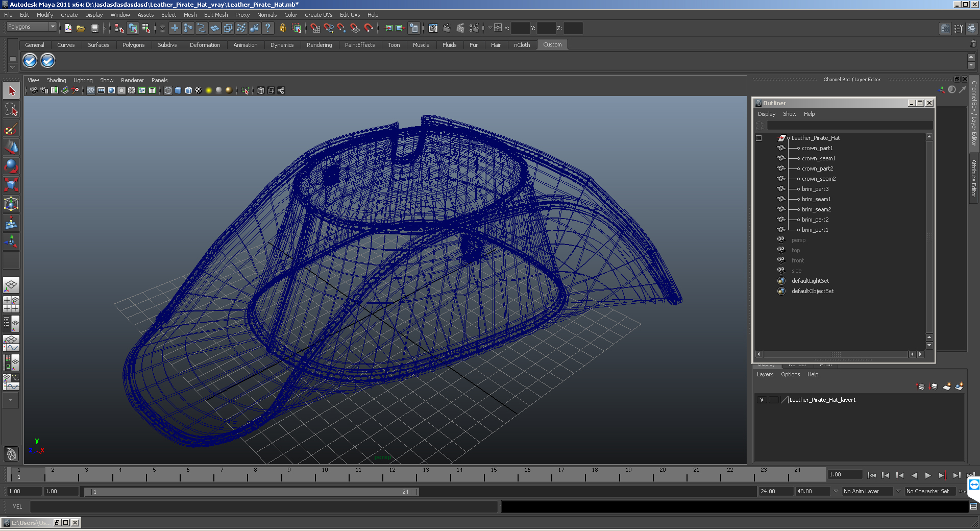Switch to four view layout

tap(11, 304)
